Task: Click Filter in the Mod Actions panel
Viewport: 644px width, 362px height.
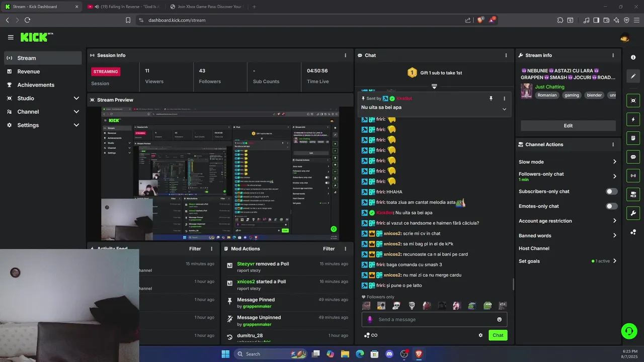Action: 329,249
